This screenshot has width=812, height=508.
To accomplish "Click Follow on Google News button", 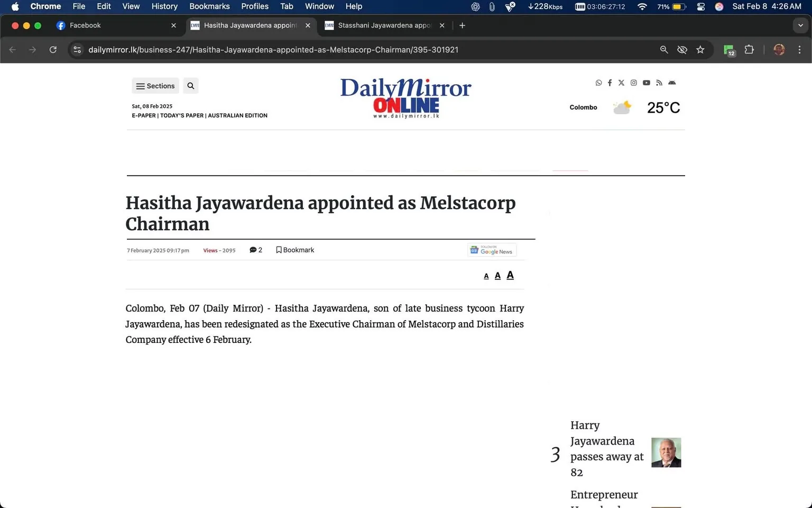I will click(x=492, y=250).
